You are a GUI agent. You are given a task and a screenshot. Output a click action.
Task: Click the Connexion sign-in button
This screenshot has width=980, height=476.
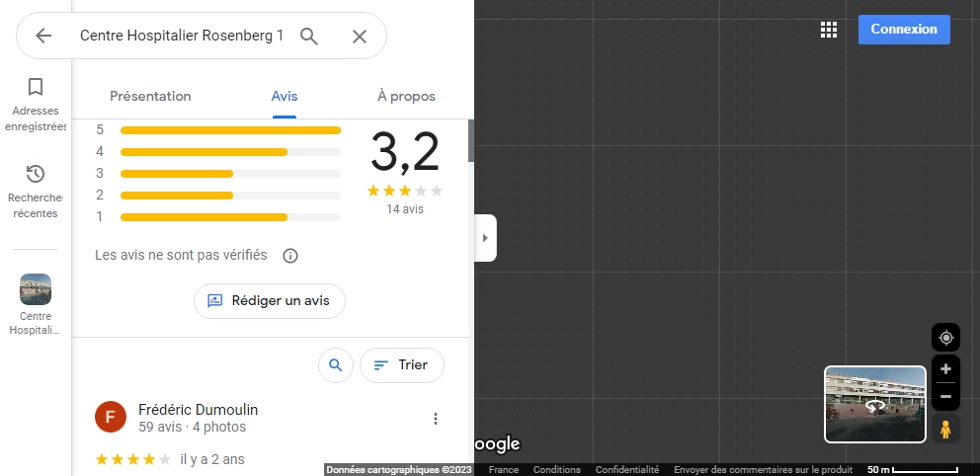tap(904, 30)
